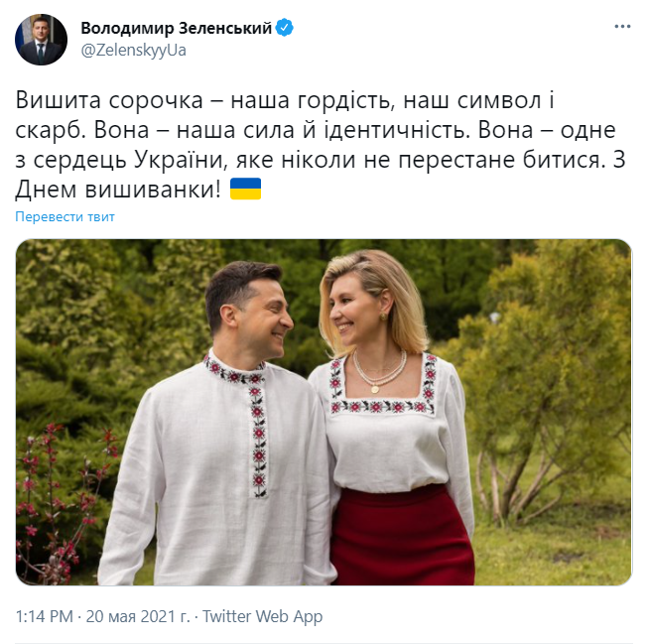Click the woman's red skirt in the photo

(402, 536)
